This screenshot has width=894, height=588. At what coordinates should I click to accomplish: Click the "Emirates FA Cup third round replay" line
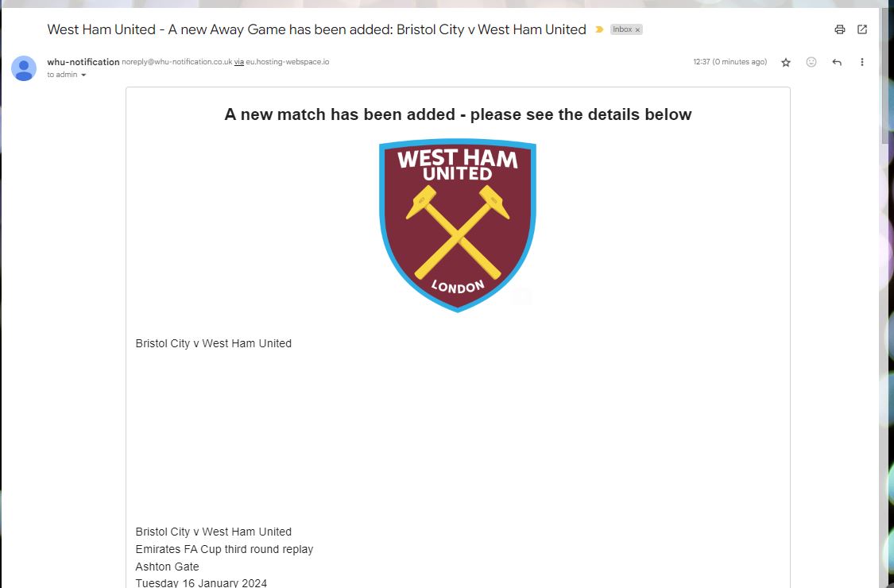click(224, 549)
